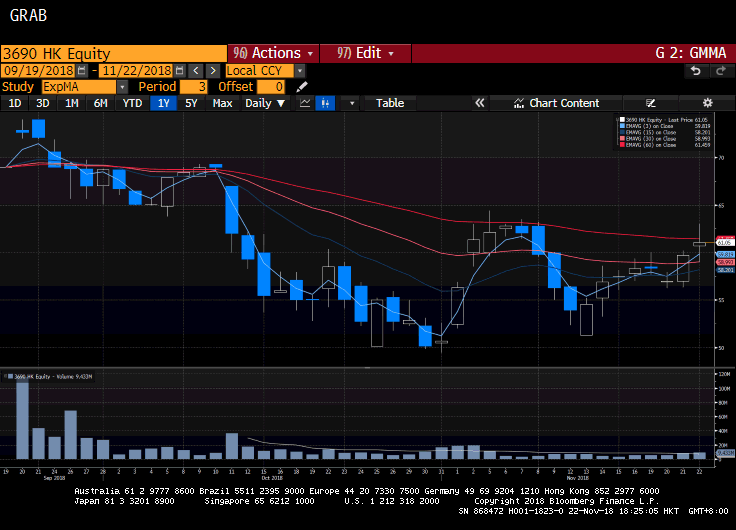736x530 pixels.
Task: Select the 5Y range
Action: click(191, 103)
